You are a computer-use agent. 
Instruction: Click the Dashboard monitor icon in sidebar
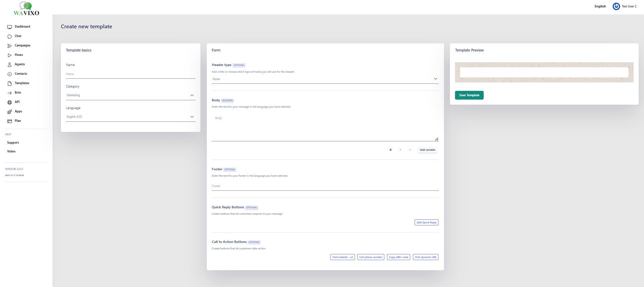[9, 27]
